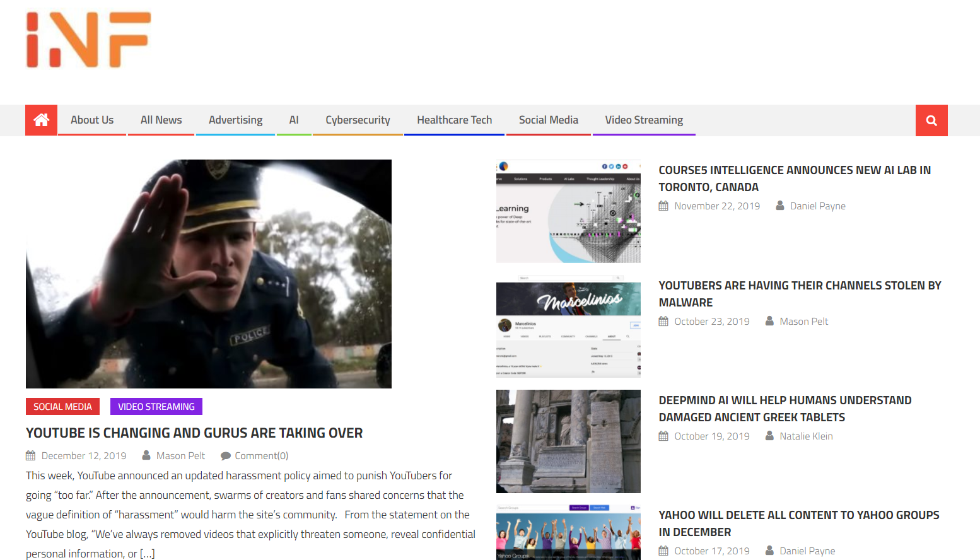This screenshot has height=560, width=980.
Task: Click calendar icon beside December 12, 2019
Action: pos(30,456)
